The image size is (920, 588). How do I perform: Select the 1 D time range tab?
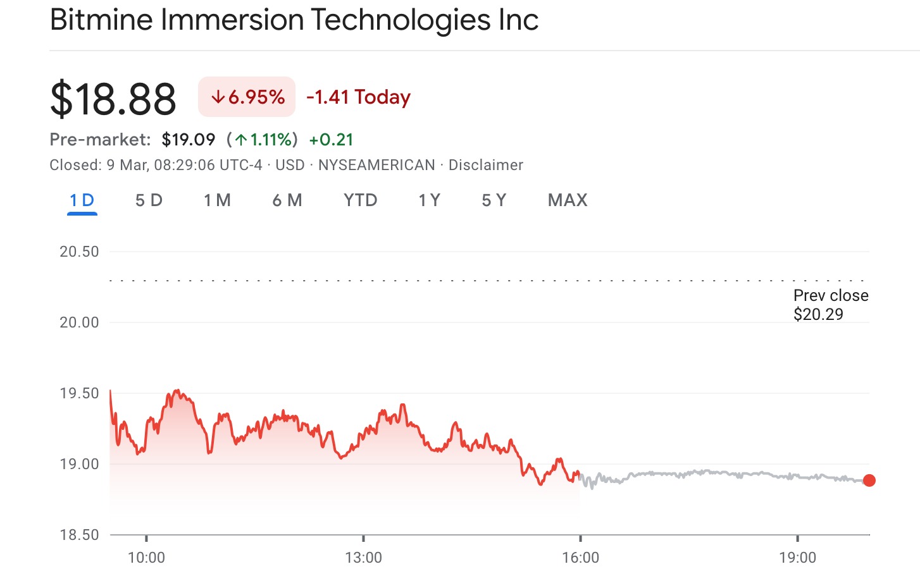(x=82, y=200)
